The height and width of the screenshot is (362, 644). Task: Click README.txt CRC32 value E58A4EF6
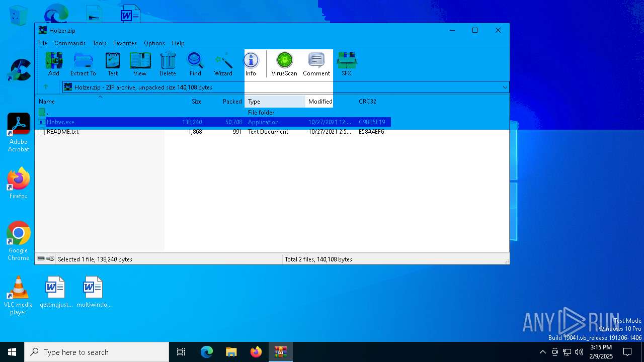[x=371, y=132]
